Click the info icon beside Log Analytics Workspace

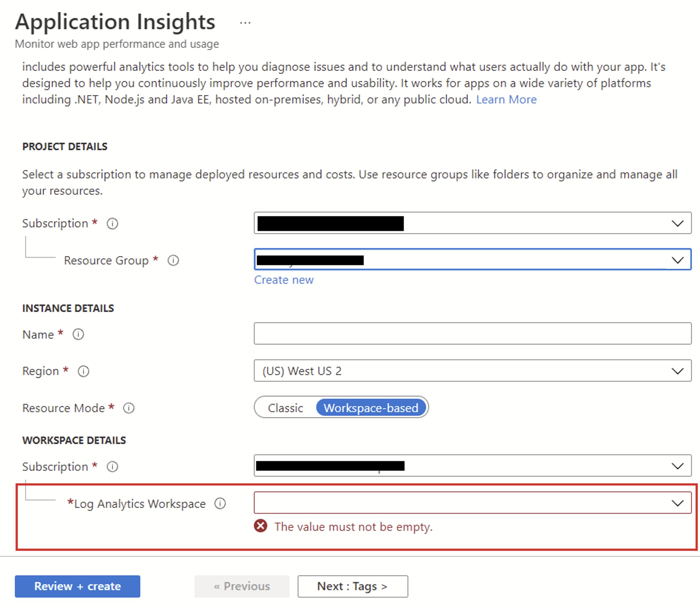220,503
